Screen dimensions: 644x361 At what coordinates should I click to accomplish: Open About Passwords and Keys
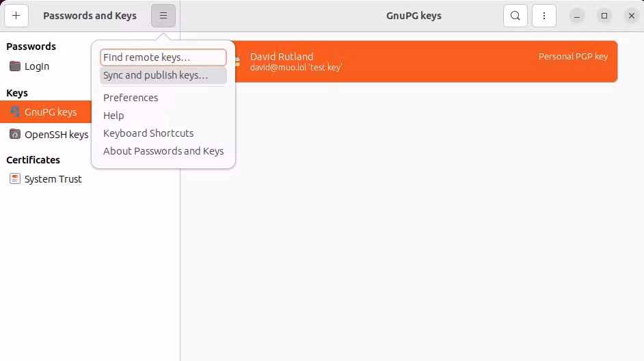tap(163, 150)
